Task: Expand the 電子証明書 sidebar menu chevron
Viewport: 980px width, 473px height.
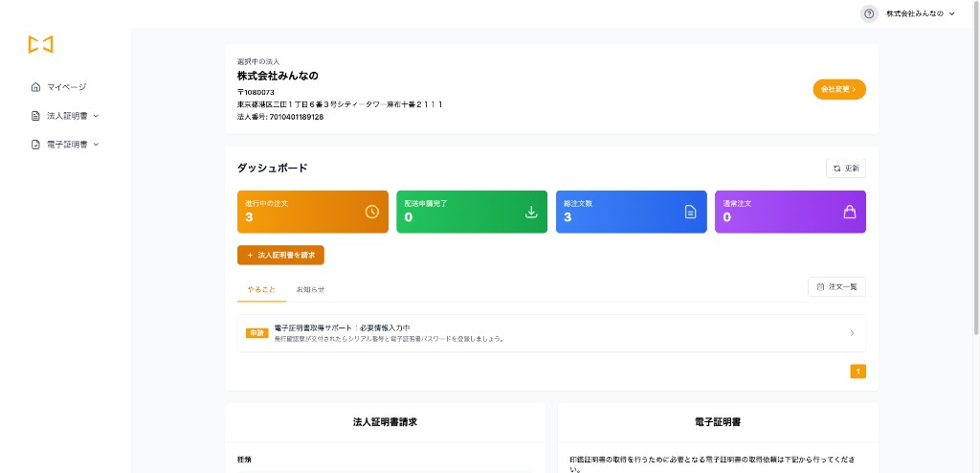Action: pyautogui.click(x=96, y=145)
